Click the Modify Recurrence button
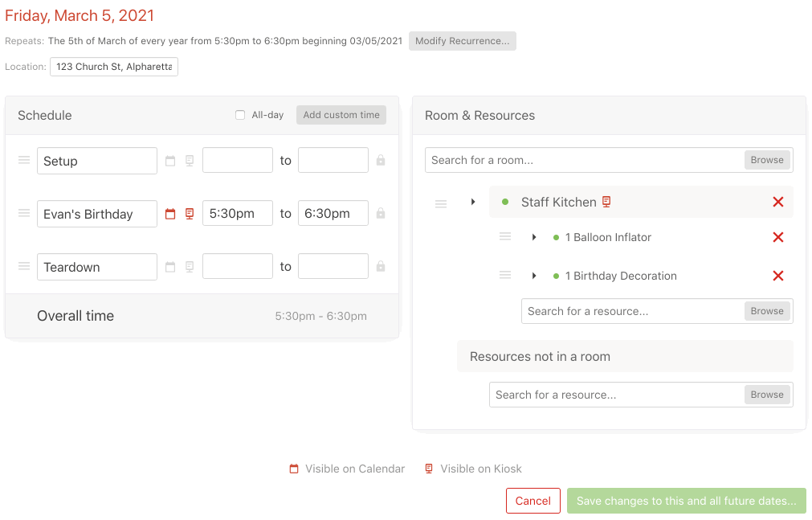 (x=462, y=41)
